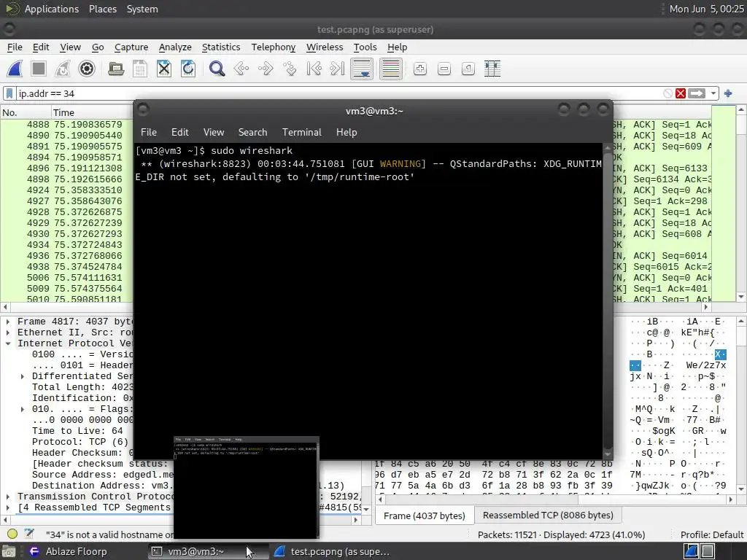Open terminal Search menu
This screenshot has height=560, width=747.
click(x=252, y=133)
